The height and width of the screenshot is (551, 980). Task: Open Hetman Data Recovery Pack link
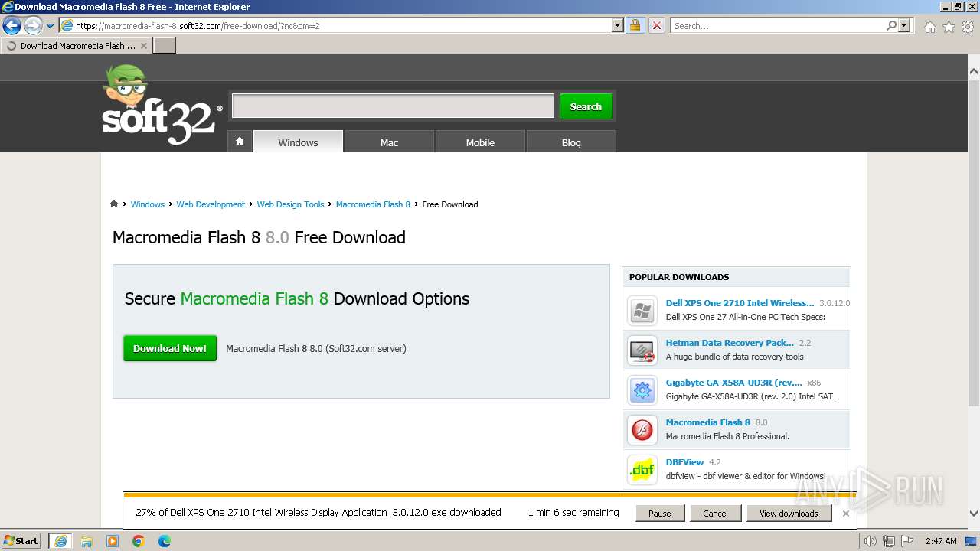click(x=730, y=343)
